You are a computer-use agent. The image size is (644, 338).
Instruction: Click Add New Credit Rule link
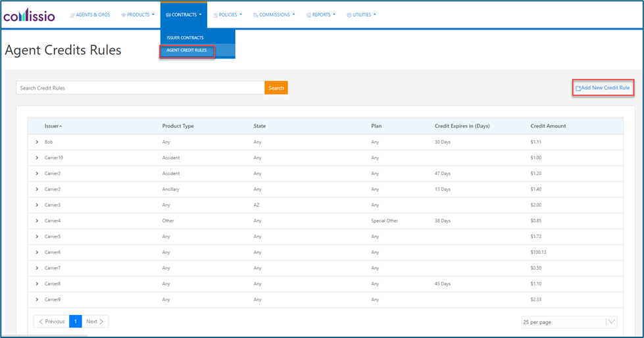[x=603, y=87]
